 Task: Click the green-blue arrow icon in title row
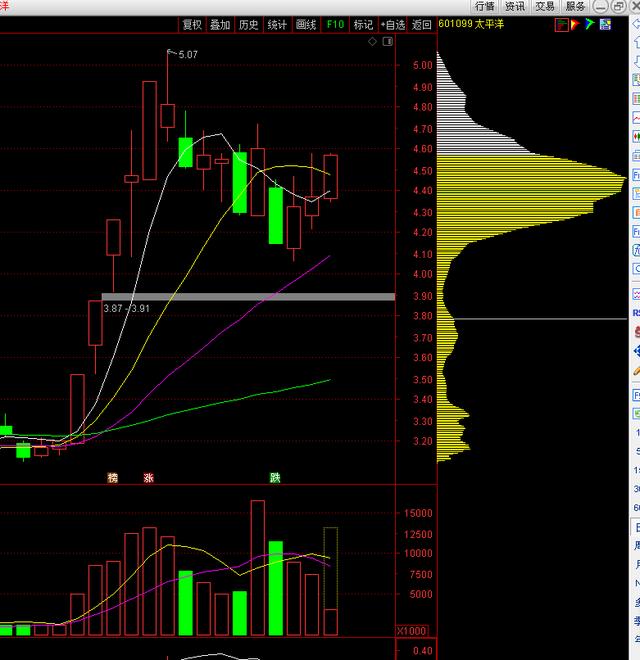[x=590, y=24]
